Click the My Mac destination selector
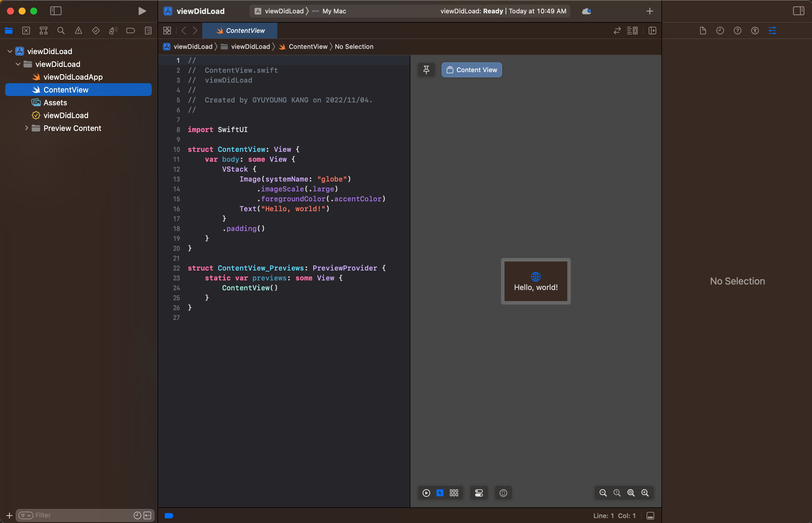The width and height of the screenshot is (812, 523). 334,11
